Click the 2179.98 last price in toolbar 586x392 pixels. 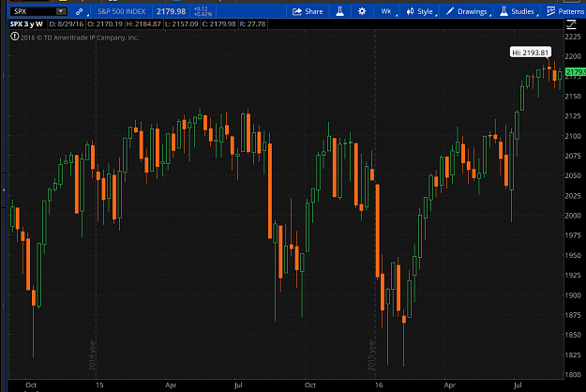(x=171, y=11)
